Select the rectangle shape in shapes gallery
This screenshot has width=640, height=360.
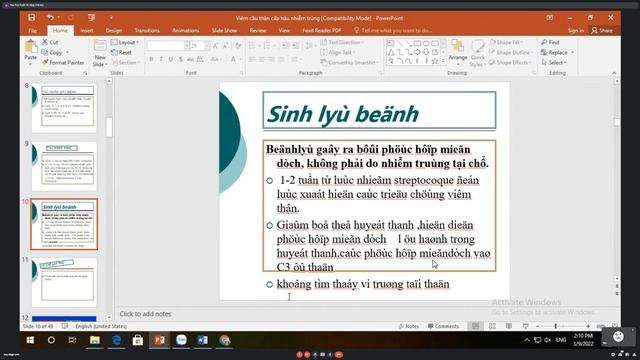tap(417, 43)
